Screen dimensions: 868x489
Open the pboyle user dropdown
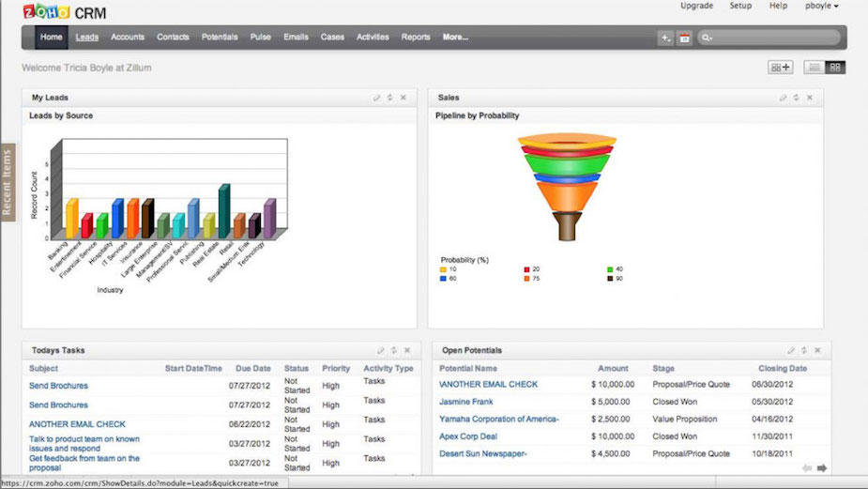[821, 7]
